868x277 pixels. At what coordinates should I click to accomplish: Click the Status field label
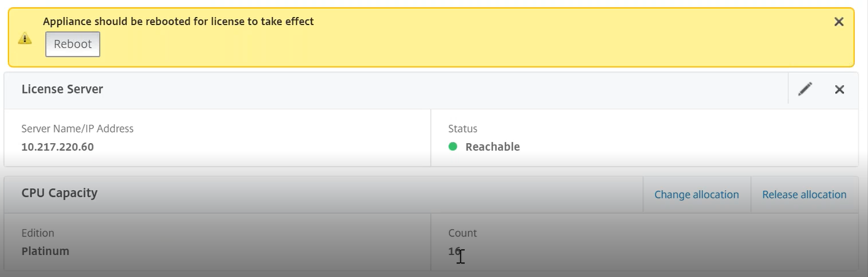coord(463,128)
